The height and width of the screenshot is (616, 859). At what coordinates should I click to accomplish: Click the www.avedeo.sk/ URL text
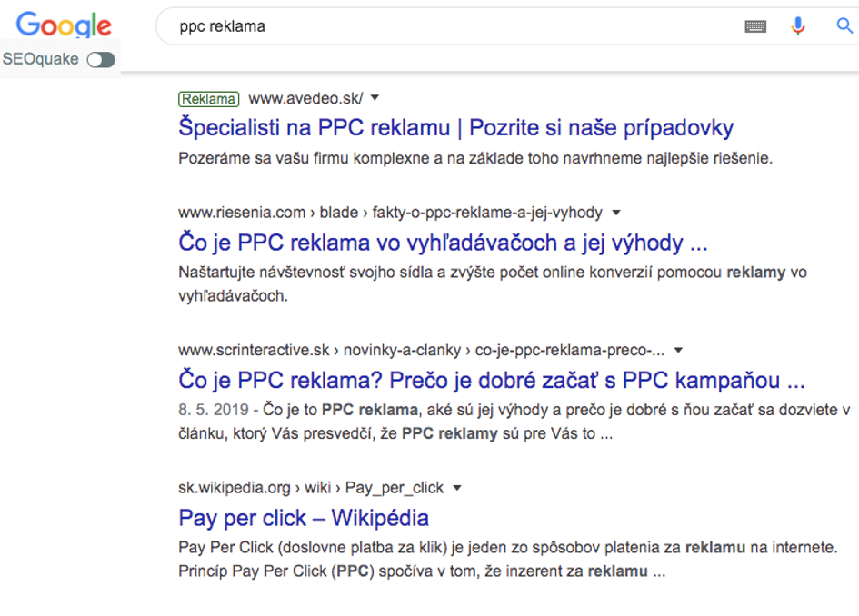[x=305, y=98]
